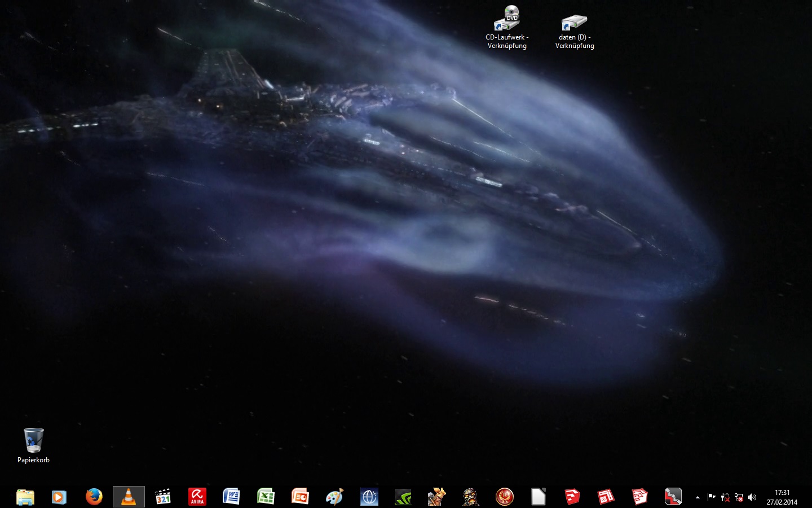Expand hidden system tray icons arrow
812x508 pixels.
[x=698, y=497]
